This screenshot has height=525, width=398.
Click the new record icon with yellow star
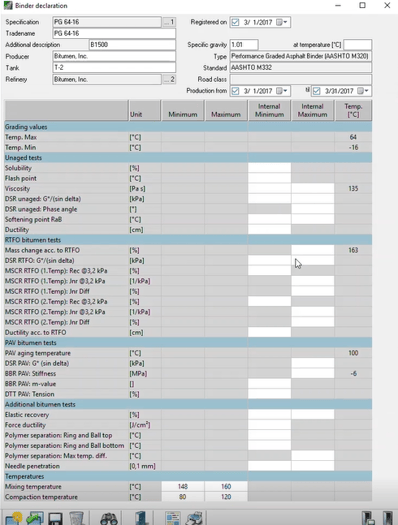pyautogui.click(x=13, y=518)
